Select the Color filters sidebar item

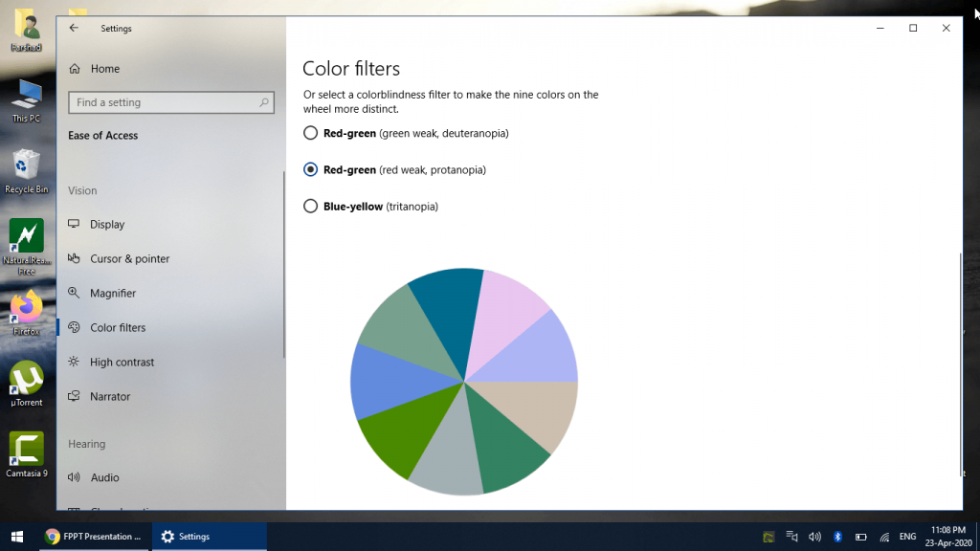(x=117, y=327)
